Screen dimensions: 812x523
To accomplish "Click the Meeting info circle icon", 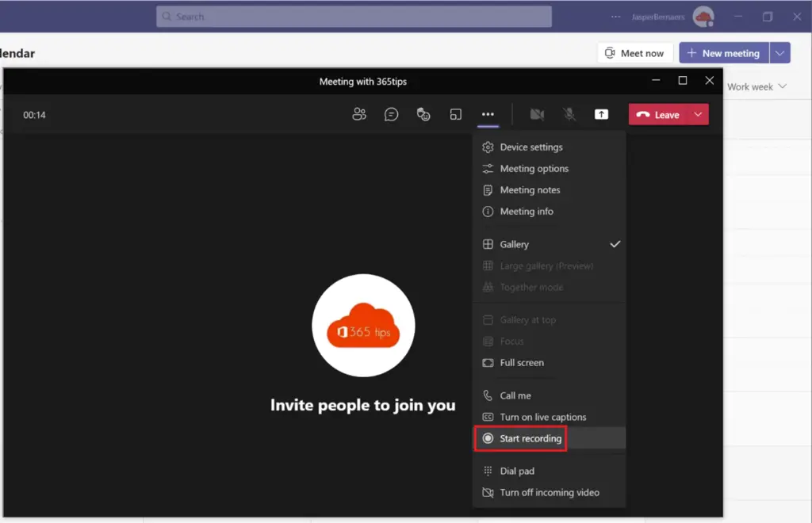I will point(488,211).
